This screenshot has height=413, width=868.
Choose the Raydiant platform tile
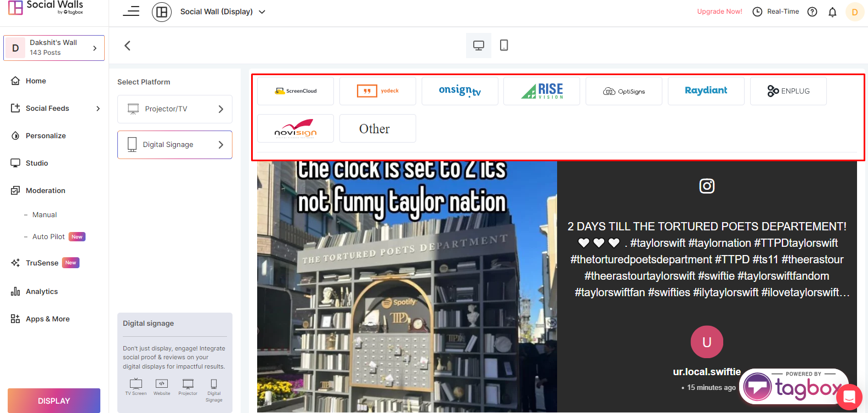click(x=706, y=91)
